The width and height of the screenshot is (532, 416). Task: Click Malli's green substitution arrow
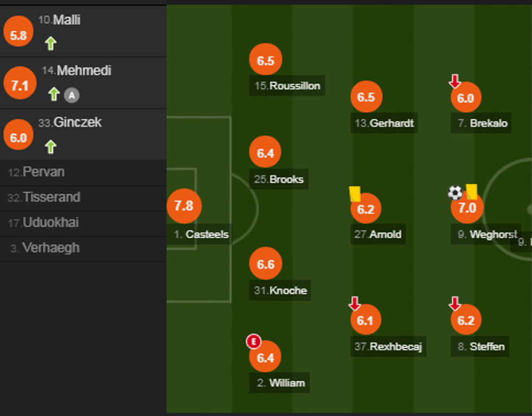coord(50,43)
